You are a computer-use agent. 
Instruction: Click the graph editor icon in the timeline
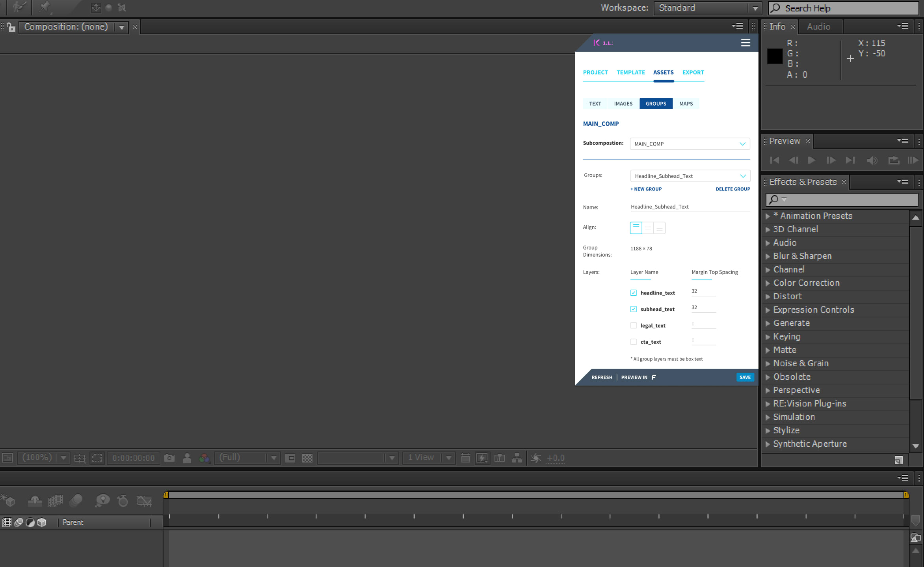click(144, 501)
